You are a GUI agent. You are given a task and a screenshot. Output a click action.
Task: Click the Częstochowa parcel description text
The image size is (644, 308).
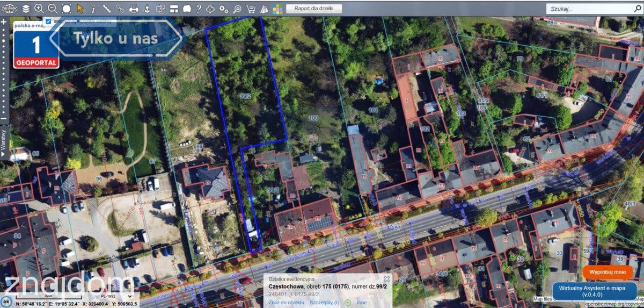pos(327,286)
